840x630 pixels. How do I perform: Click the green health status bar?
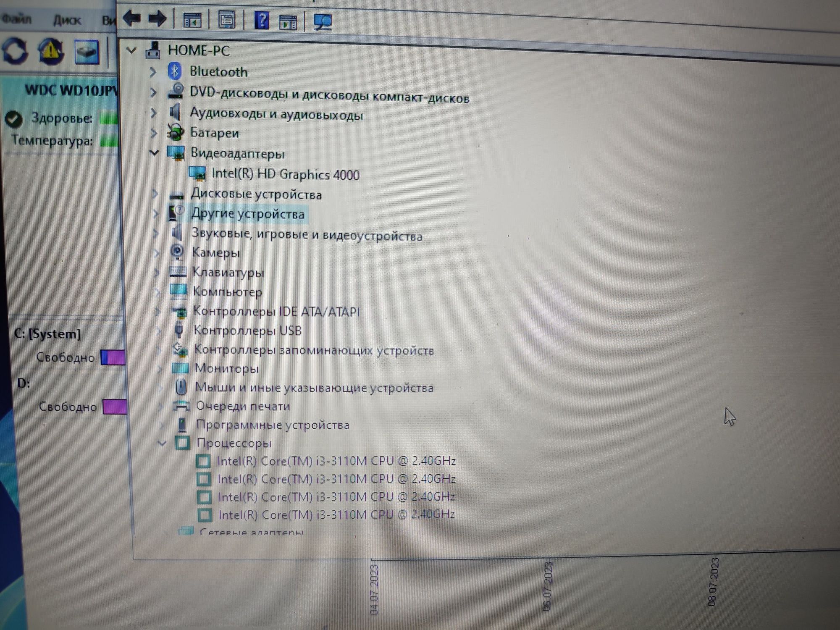[x=109, y=118]
